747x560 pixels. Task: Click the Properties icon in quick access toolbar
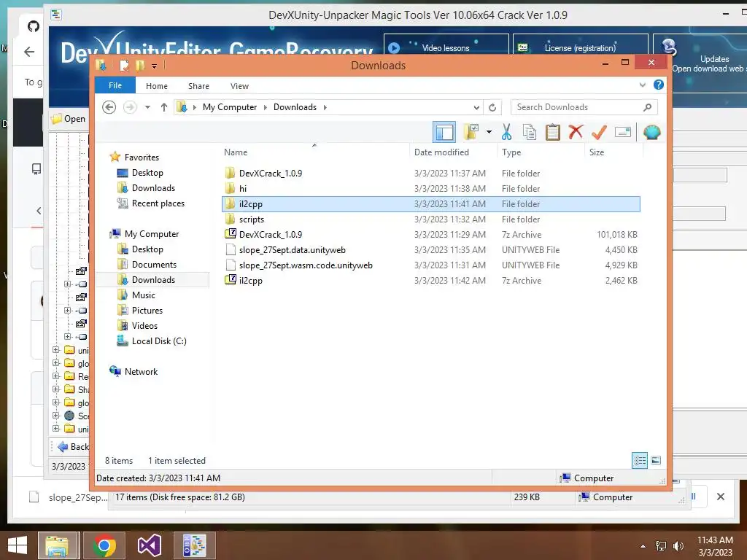124,66
